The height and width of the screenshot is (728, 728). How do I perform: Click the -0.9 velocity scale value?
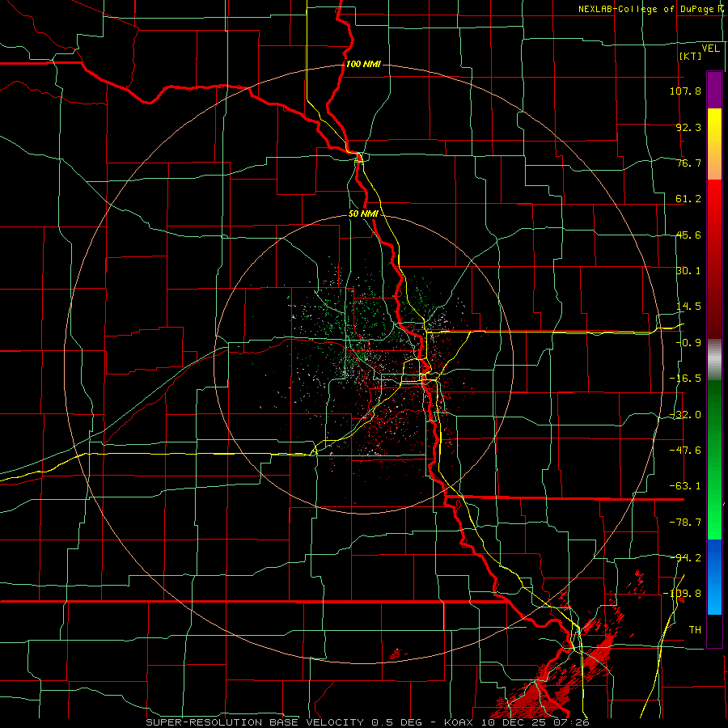[x=688, y=343]
